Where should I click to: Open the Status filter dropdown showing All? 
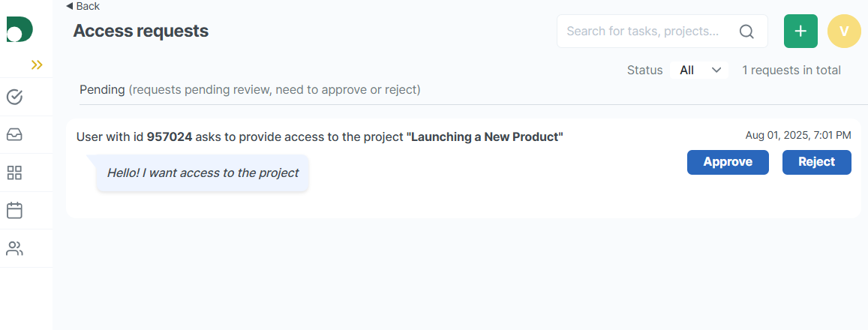(x=699, y=70)
